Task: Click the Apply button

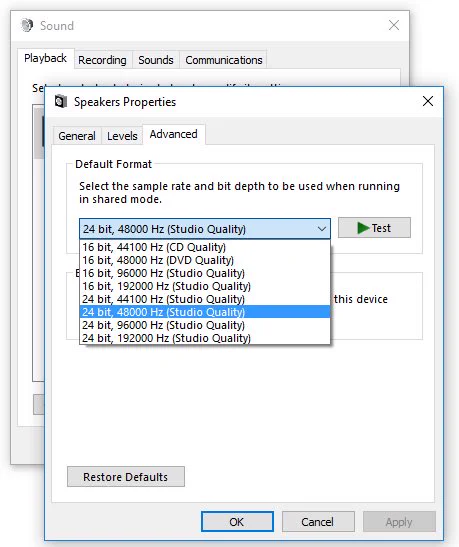Action: pos(399,522)
